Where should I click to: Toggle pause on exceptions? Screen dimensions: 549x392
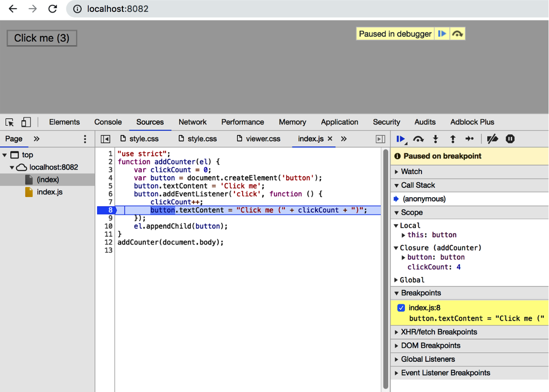510,139
